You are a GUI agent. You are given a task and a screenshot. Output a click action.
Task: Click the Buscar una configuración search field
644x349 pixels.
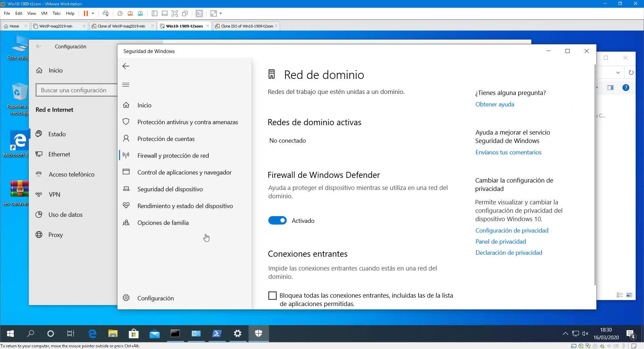(x=77, y=90)
